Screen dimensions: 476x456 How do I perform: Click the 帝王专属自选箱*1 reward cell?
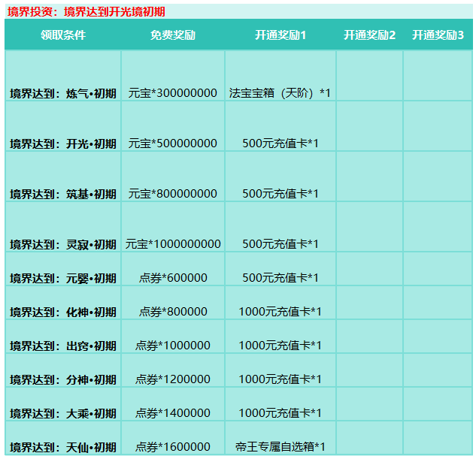pos(280,447)
